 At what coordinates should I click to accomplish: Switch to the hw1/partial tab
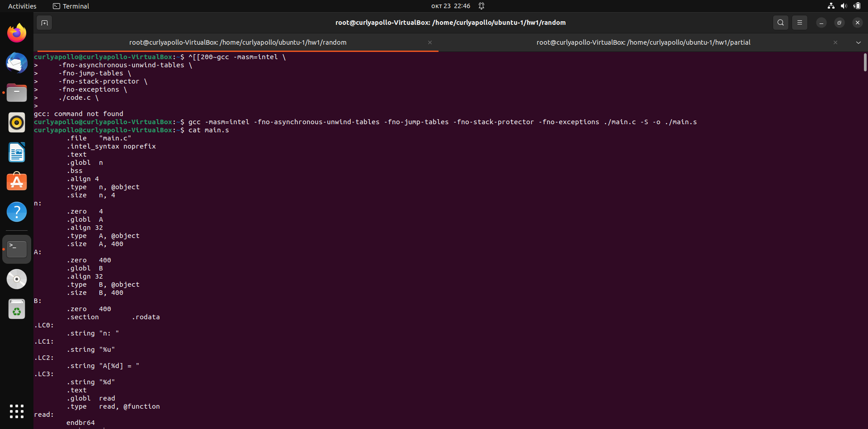coord(643,42)
